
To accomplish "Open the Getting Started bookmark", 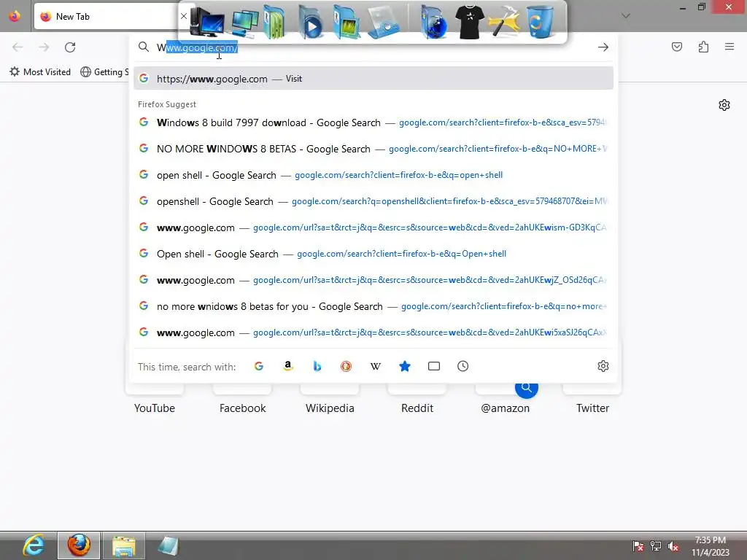I will [x=105, y=72].
